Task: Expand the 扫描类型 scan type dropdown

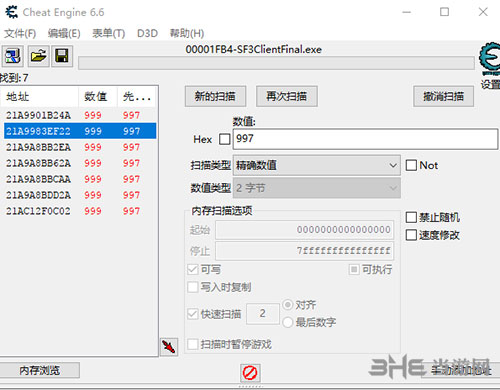Action: point(317,165)
